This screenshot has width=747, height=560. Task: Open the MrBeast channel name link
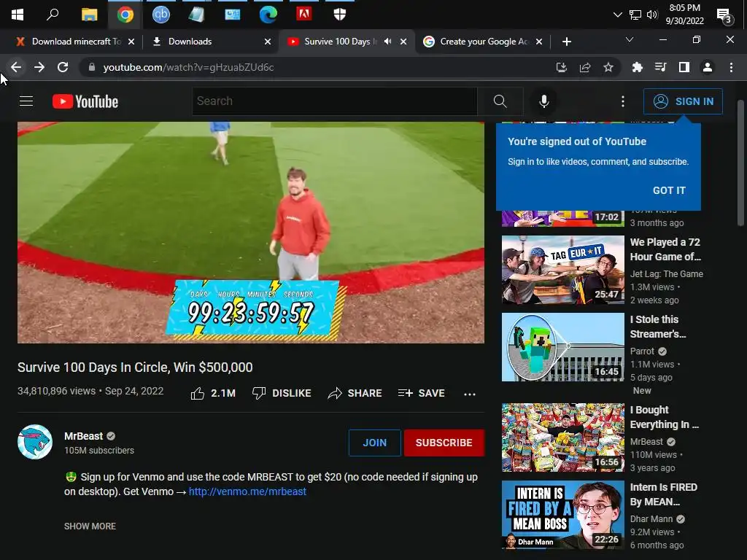tap(83, 436)
